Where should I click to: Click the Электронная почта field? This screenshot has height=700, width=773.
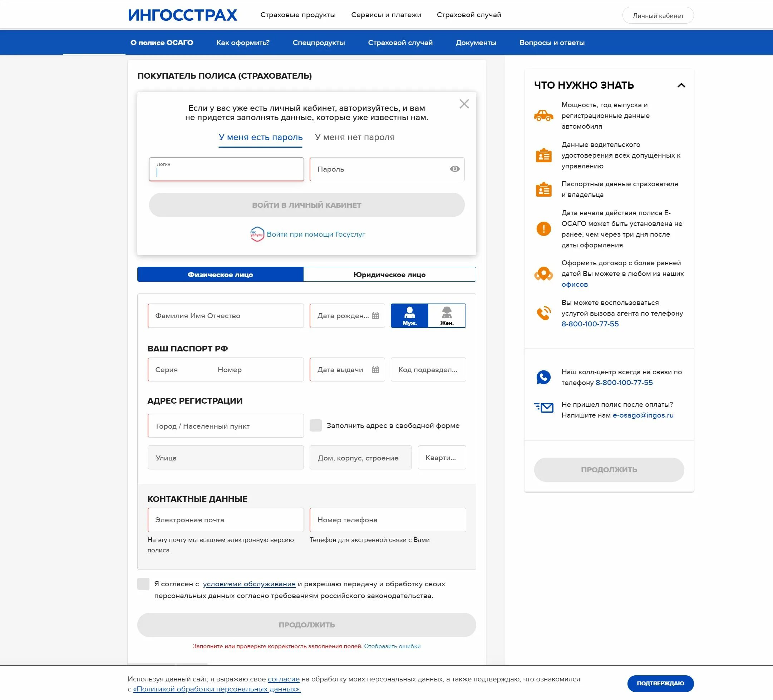[x=226, y=519]
